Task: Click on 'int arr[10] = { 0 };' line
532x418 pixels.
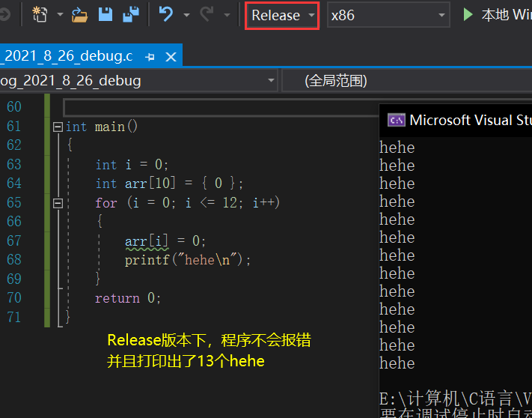Action: [169, 184]
